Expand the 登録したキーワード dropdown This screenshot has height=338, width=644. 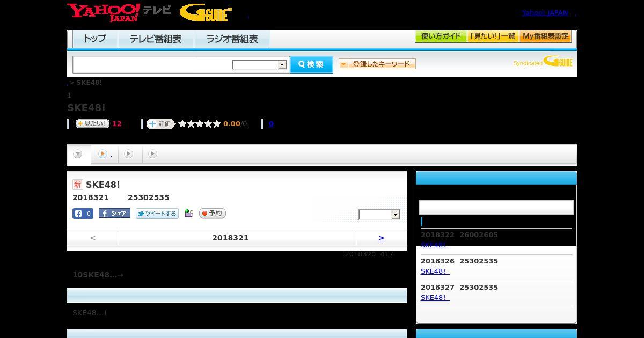tap(377, 64)
